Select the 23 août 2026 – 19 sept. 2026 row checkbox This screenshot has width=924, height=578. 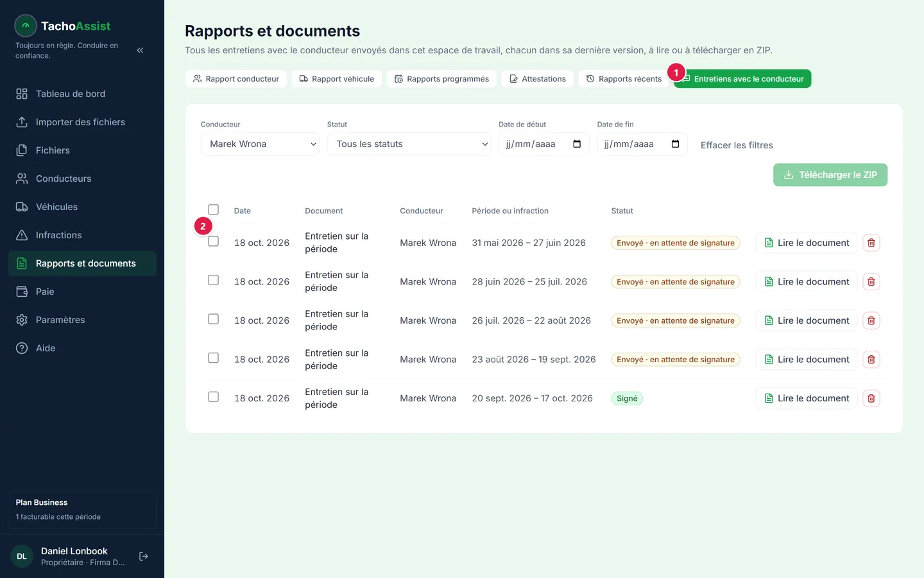[x=214, y=358]
